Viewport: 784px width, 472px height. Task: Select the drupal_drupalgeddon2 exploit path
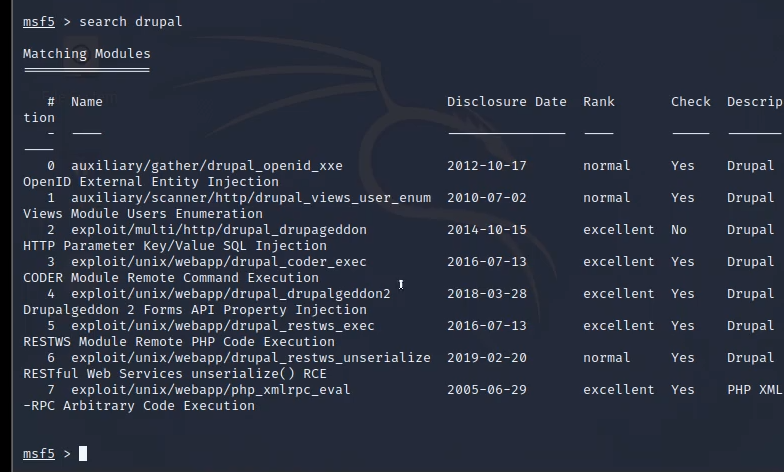pos(231,294)
